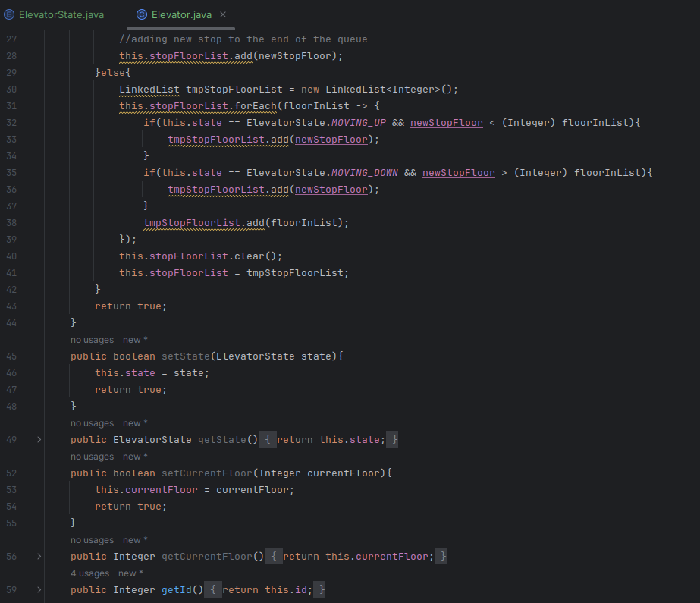Open the folded body of getState
The height and width of the screenshot is (603, 700).
tap(268, 440)
